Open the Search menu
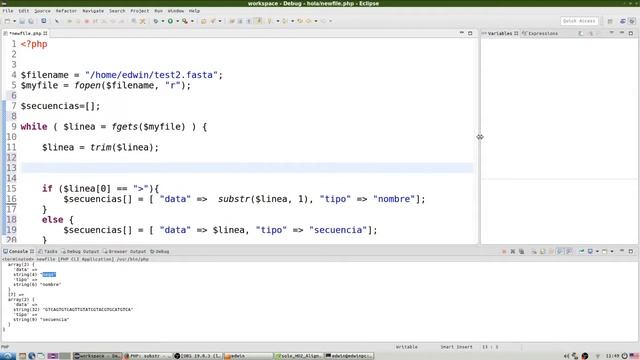 pyautogui.click(x=117, y=11)
